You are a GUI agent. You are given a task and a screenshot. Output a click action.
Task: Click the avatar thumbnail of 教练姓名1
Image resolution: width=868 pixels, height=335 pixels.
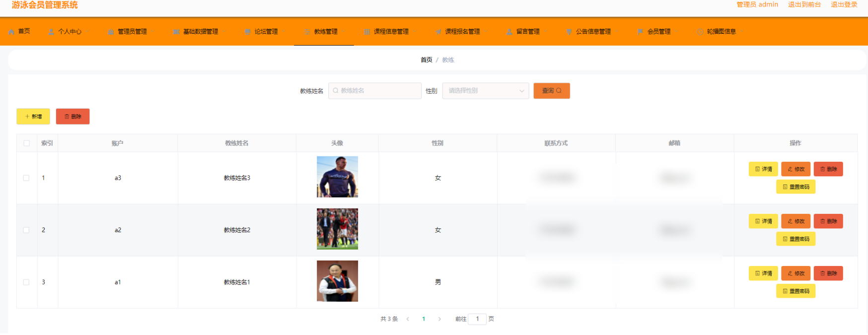[338, 281]
